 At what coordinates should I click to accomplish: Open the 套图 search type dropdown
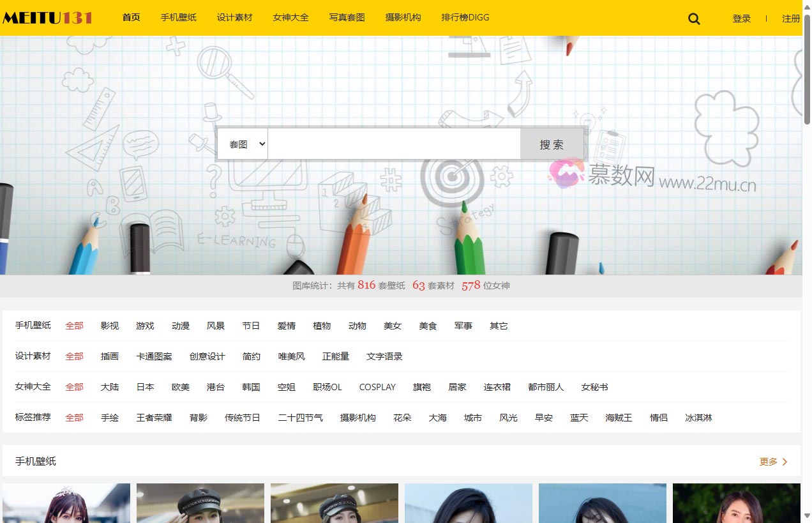(x=243, y=144)
